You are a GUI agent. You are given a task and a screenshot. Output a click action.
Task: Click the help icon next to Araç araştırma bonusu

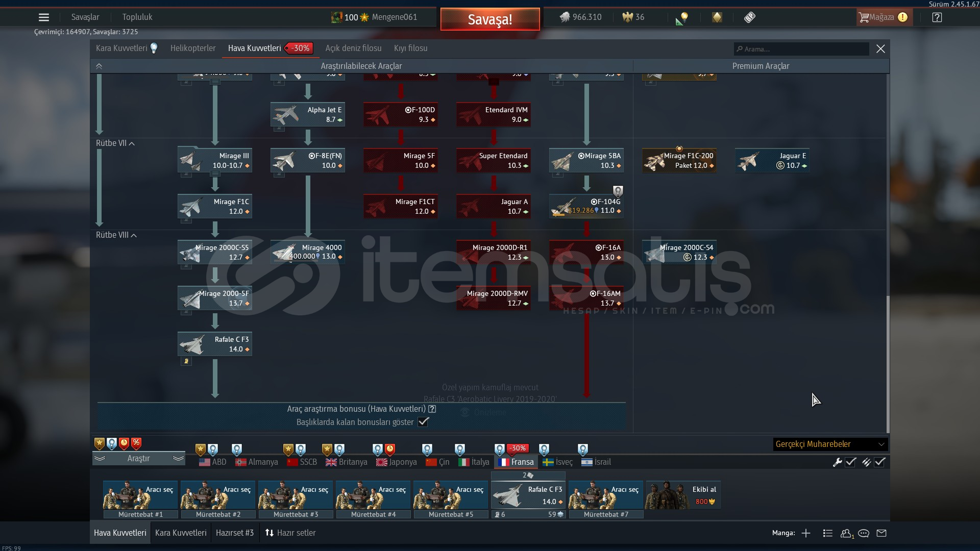(432, 409)
